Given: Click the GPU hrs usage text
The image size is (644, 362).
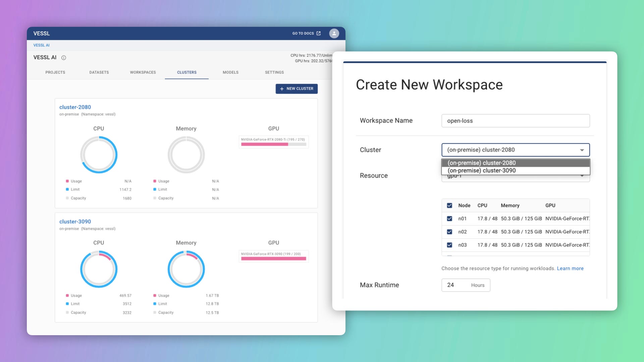Looking at the screenshot, I should pos(313,61).
